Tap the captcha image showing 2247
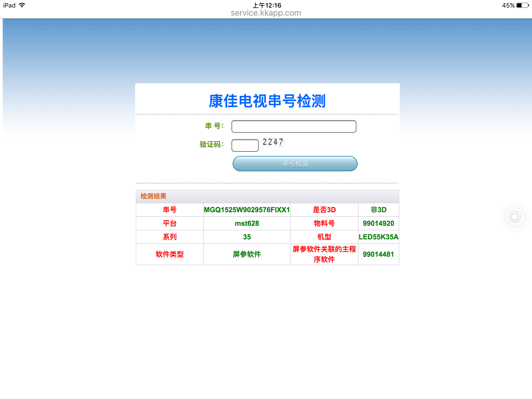Screen dimensions: 532x399 pyautogui.click(x=273, y=142)
